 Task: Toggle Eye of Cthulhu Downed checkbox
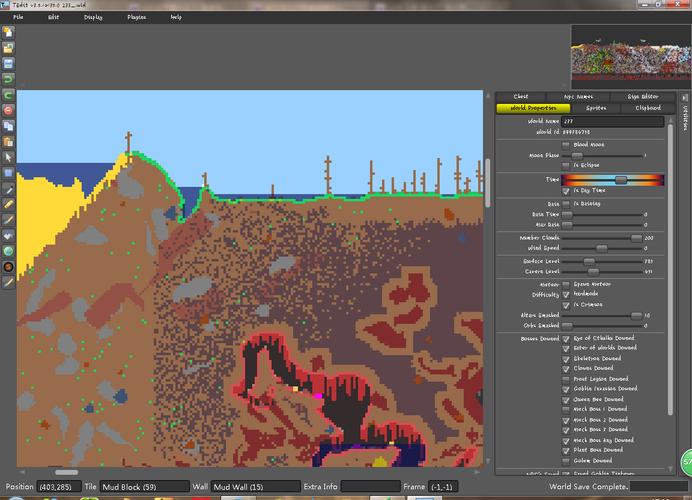566,338
